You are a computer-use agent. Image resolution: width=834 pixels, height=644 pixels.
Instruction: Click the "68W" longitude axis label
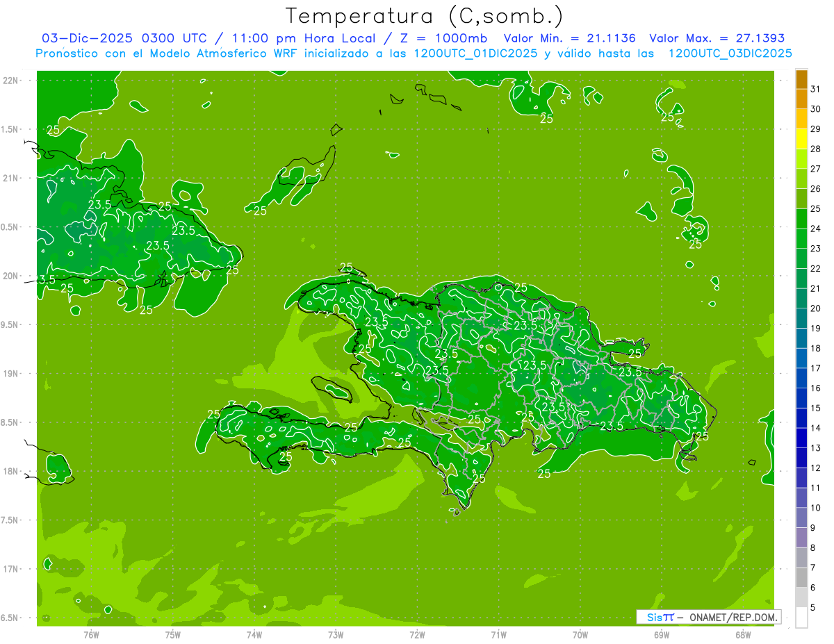pos(743,634)
